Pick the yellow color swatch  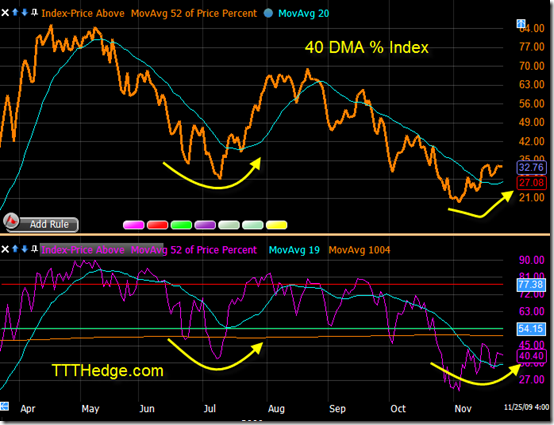(276, 225)
